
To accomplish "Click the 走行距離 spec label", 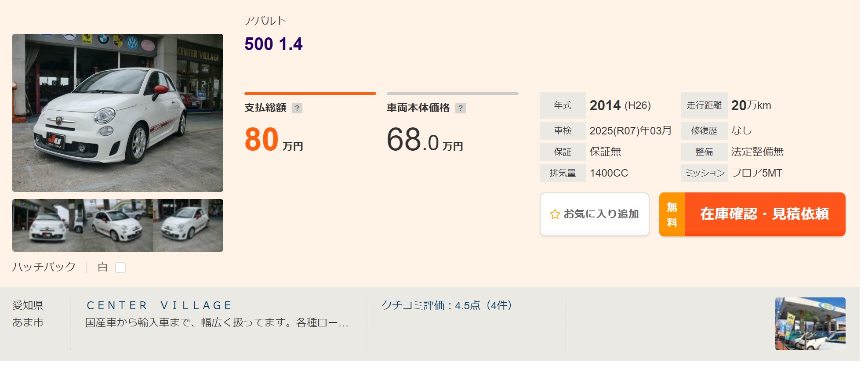I will point(705,105).
